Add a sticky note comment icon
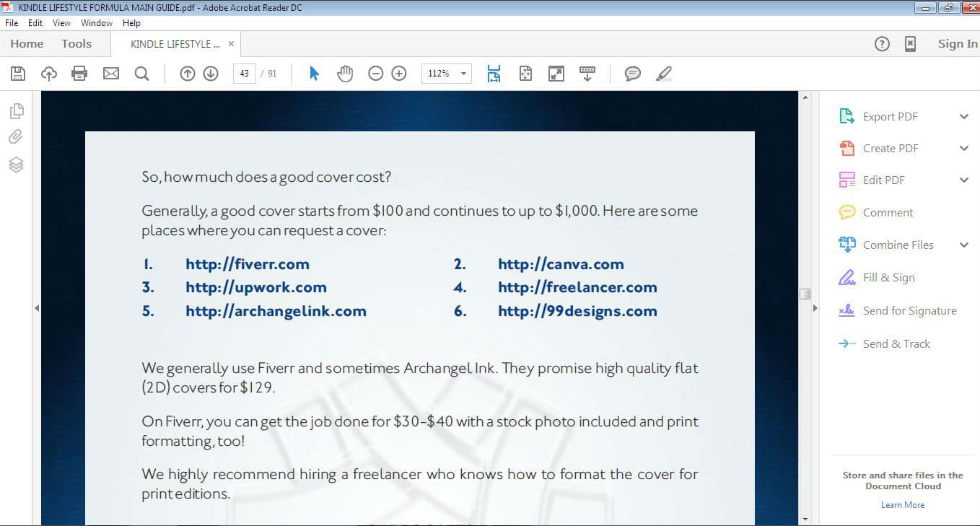Viewport: 980px width, 526px height. (633, 73)
